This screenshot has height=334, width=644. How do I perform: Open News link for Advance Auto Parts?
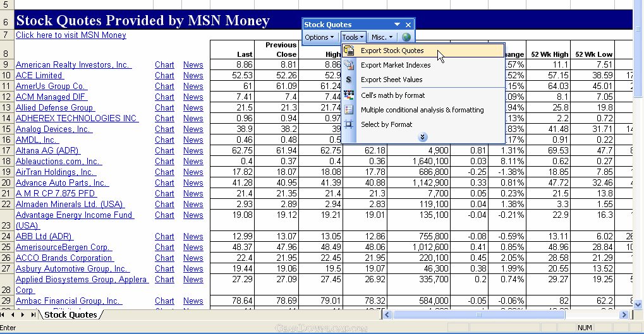(193, 182)
